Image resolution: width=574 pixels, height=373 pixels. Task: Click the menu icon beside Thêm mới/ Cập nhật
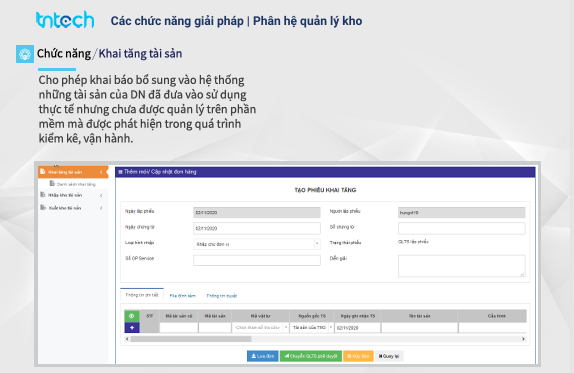click(x=120, y=172)
